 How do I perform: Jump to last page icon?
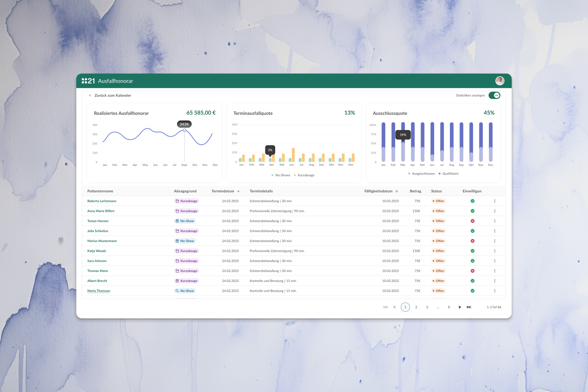tap(469, 307)
